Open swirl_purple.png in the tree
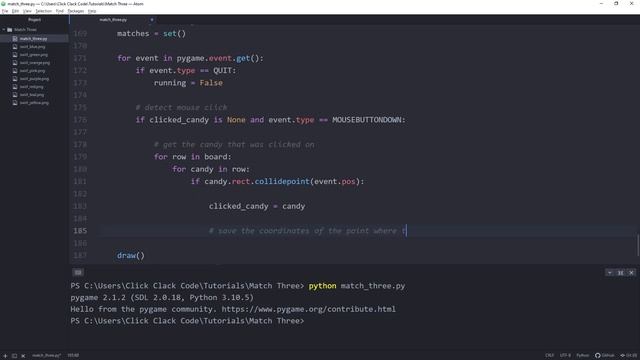The height and width of the screenshot is (360, 640). (x=34, y=79)
